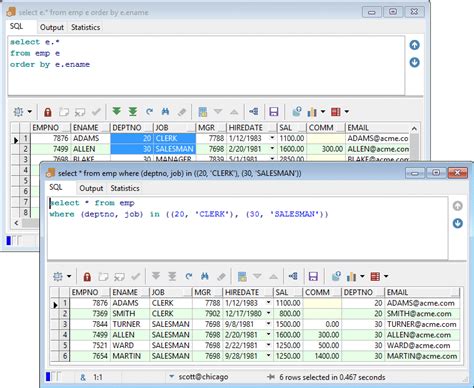Click HIREDATE column header in front window
Viewport: 474px width, 388px height.
(248, 292)
